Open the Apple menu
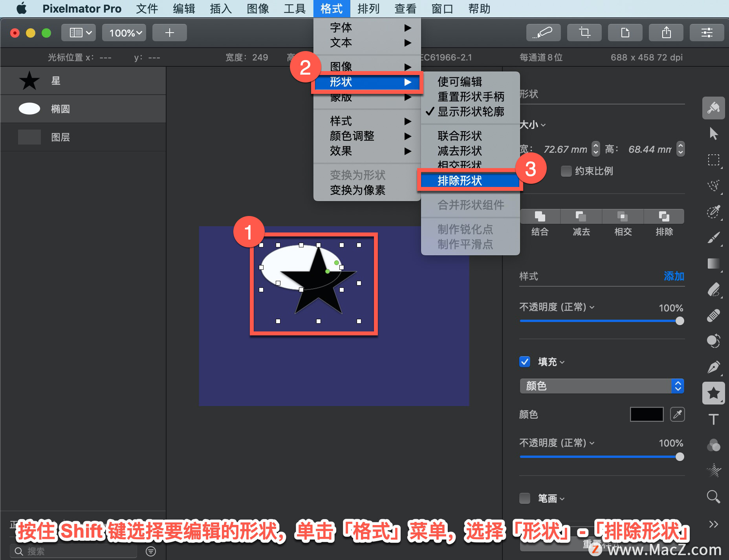 (x=22, y=9)
